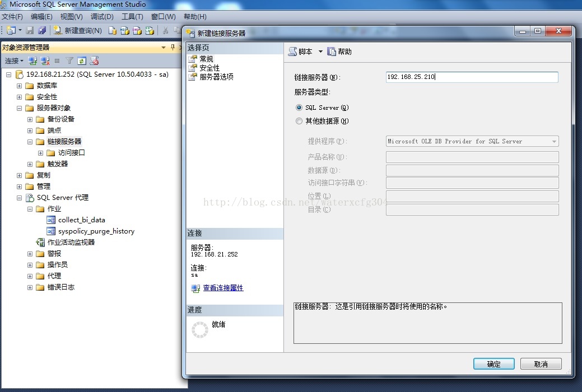The image size is (582, 392).
Task: Click the 数据源 input field
Action: [472, 170]
